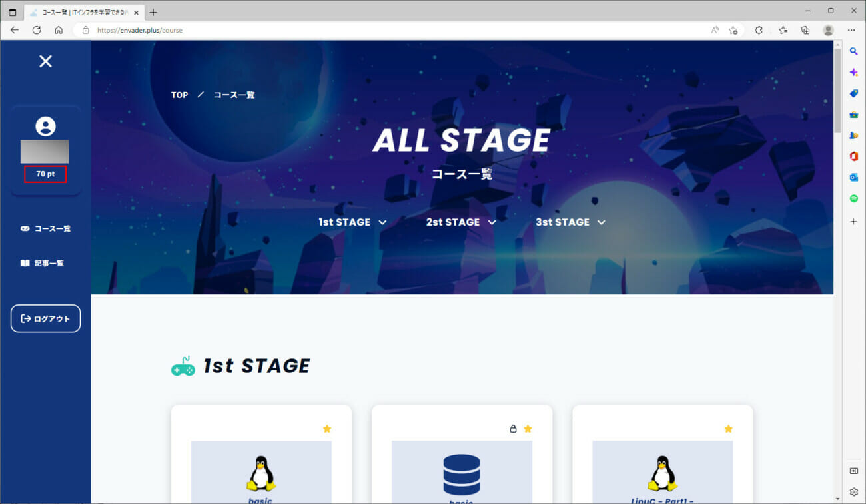This screenshot has height=504, width=866.
Task: Click the browser refresh icon
Action: click(37, 30)
